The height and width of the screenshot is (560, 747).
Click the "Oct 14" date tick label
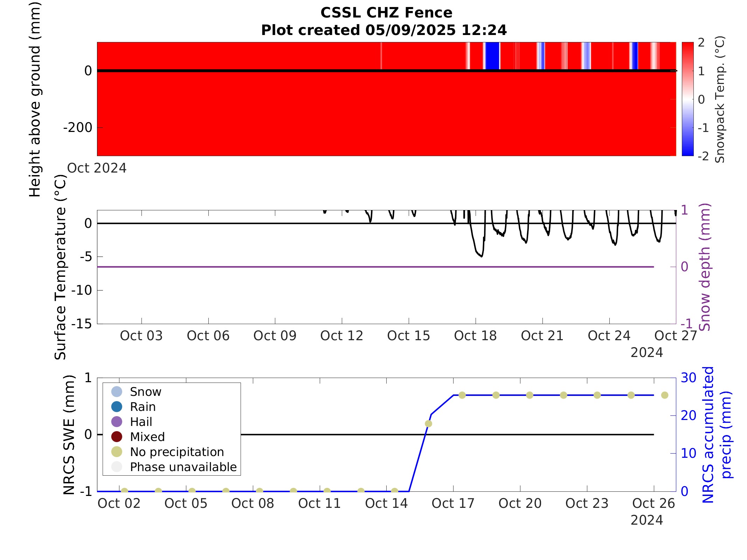tap(387, 503)
